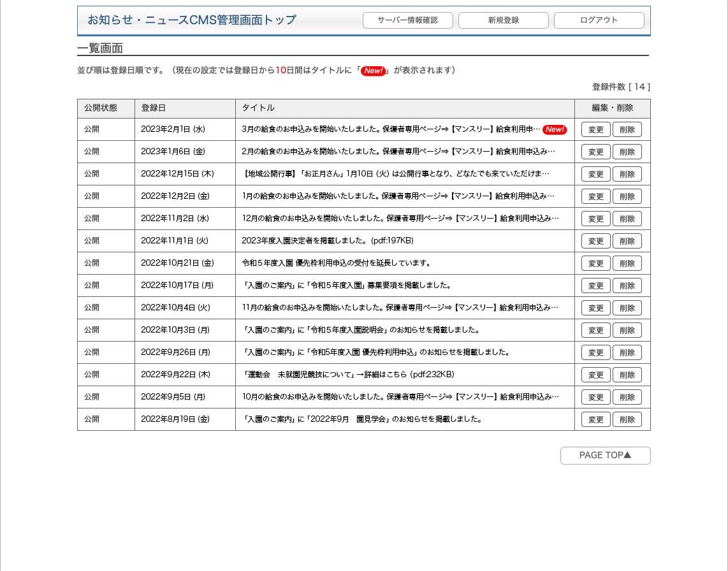
Task: Click 変更 for the 2022年11月2日 row
Action: point(595,219)
